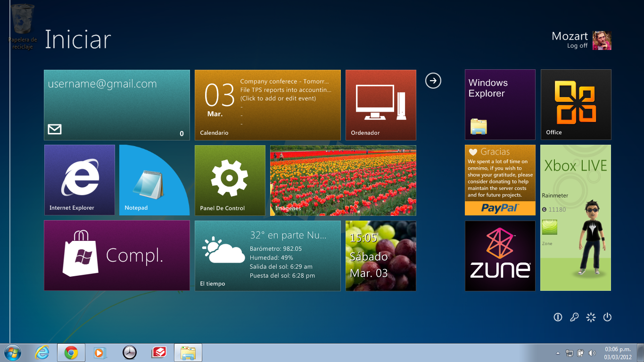The width and height of the screenshot is (644, 362).
Task: Open Panel De Control gear tile
Action: pyautogui.click(x=230, y=180)
